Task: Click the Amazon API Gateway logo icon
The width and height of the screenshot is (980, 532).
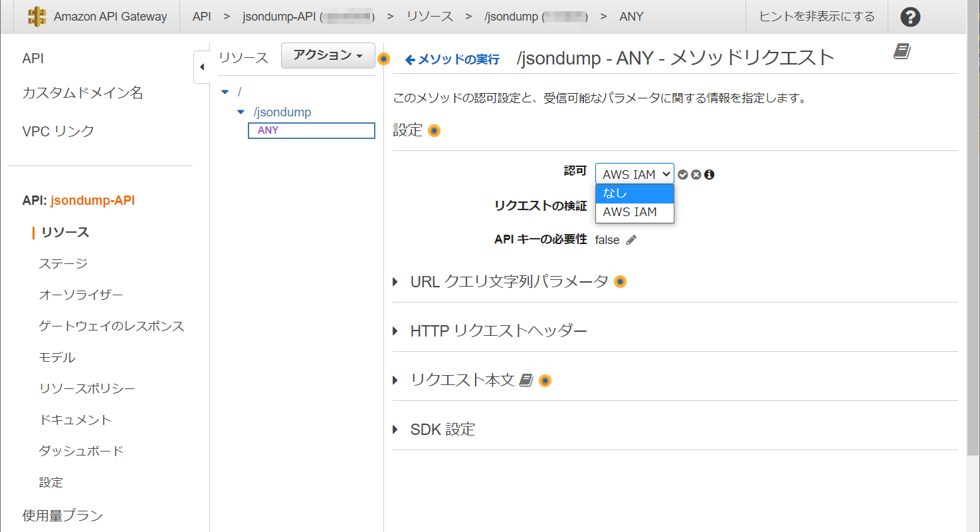Action: point(38,17)
